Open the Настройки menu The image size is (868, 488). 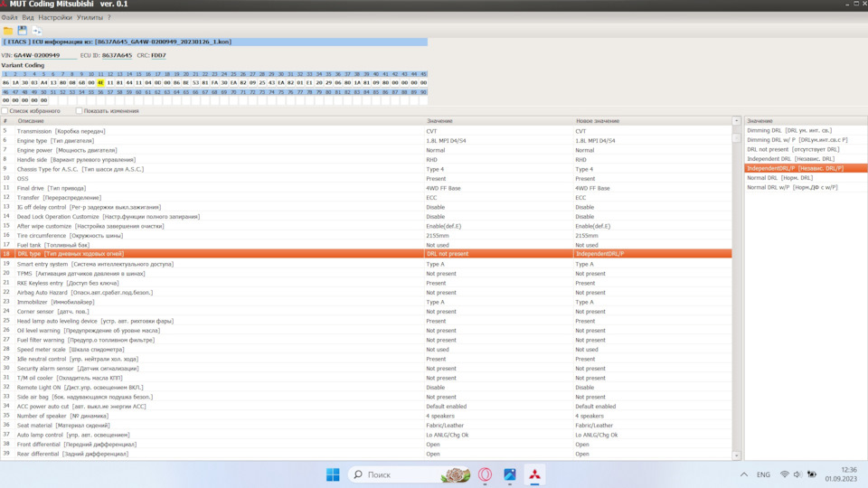55,18
